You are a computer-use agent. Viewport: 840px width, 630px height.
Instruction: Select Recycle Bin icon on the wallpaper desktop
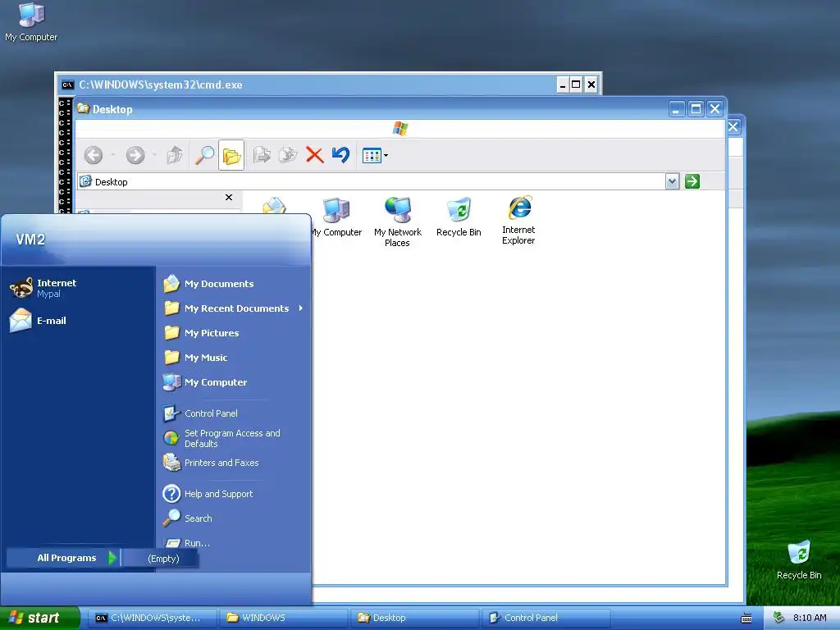[x=799, y=559]
